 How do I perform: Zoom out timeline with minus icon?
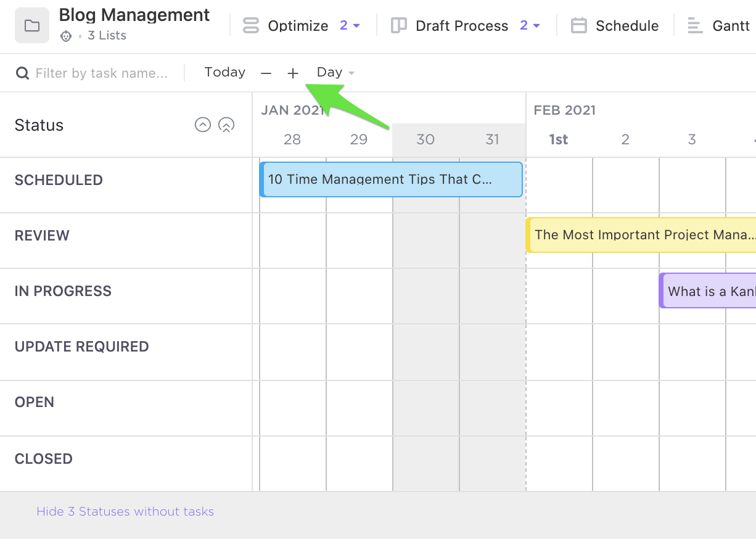click(x=266, y=73)
